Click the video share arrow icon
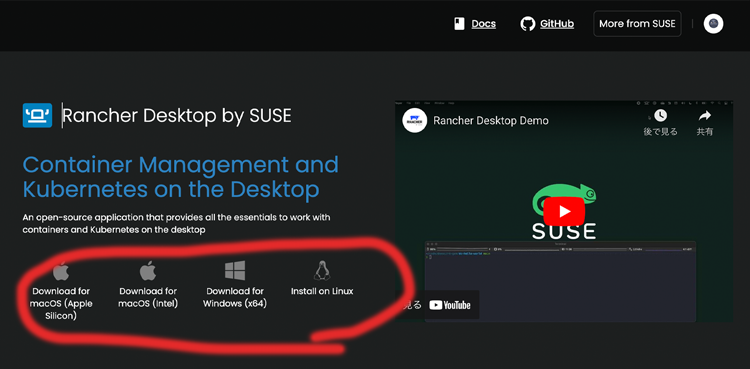This screenshot has height=369, width=750. [705, 115]
